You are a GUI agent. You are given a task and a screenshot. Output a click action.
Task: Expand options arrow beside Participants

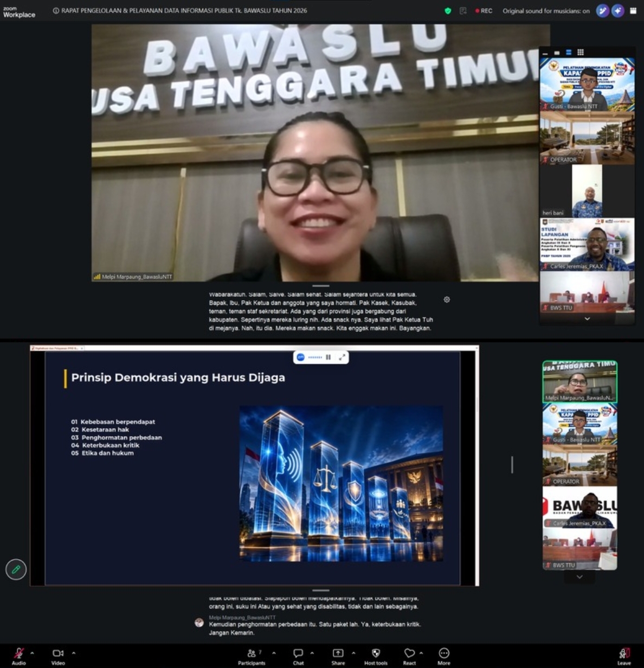click(x=274, y=653)
